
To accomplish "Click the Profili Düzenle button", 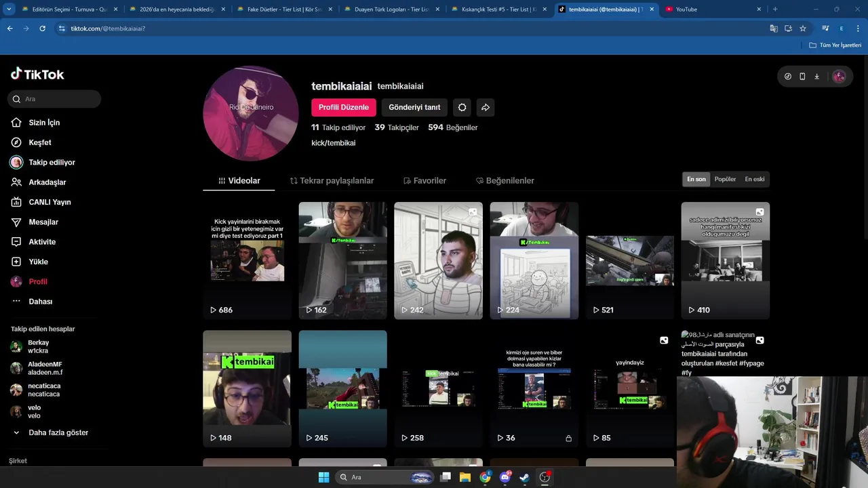I will point(344,107).
